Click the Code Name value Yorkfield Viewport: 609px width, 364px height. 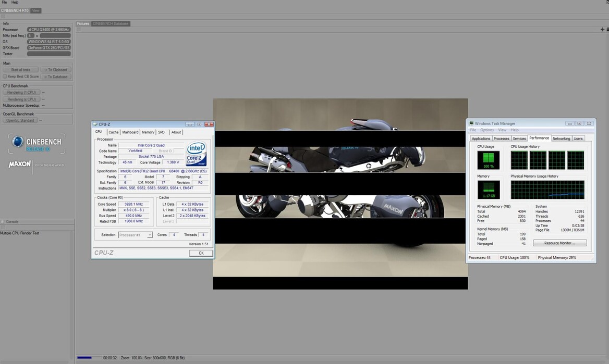coord(136,151)
